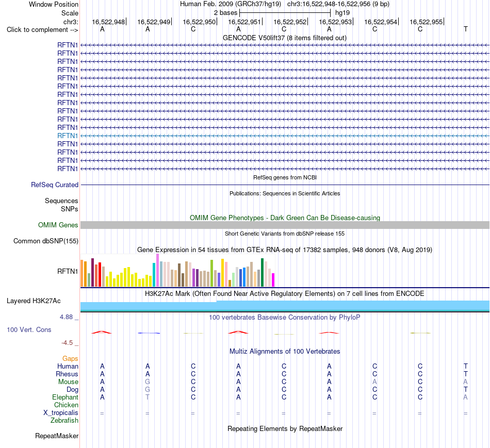Click the orange Gaps label
The width and height of the screenshot is (490, 448).
pyautogui.click(x=70, y=359)
